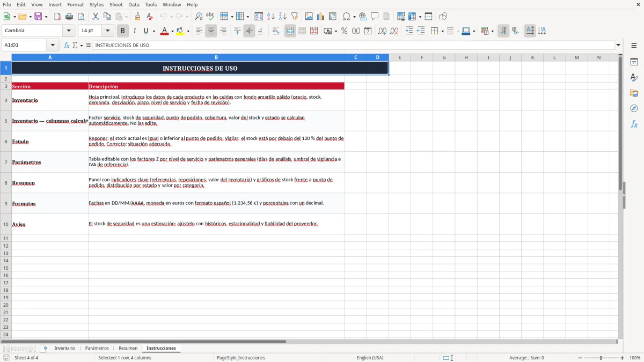Open the Draw Functions shapes icon
The image size is (644, 362).
pyautogui.click(x=443, y=17)
